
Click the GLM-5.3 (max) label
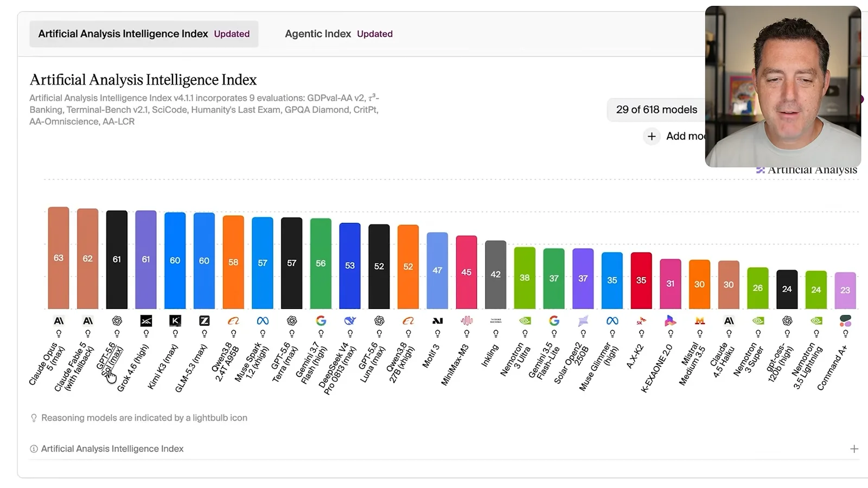point(191,368)
